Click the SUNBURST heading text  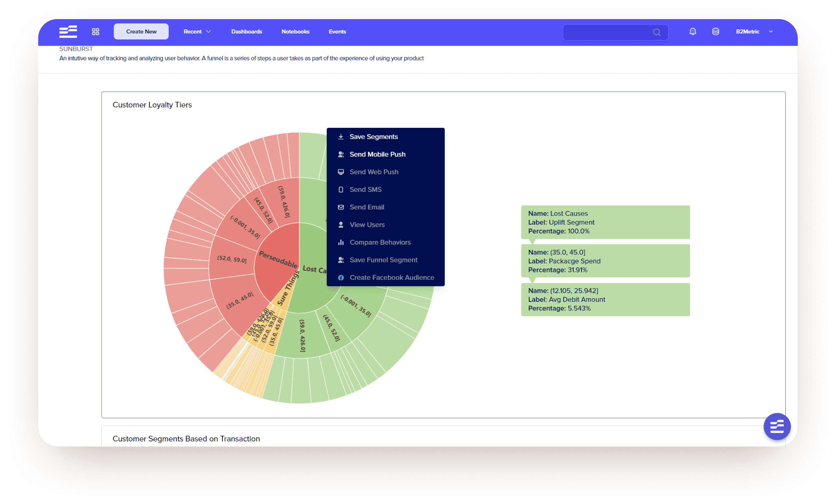[76, 49]
